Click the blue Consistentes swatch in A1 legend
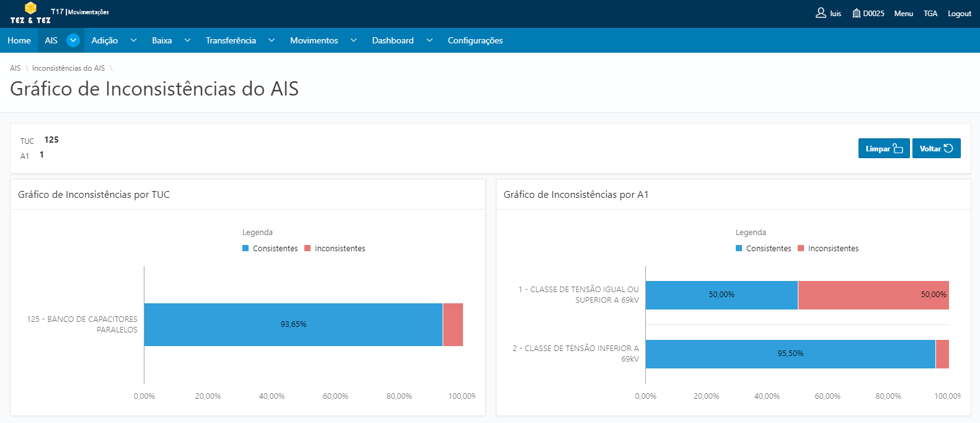The image size is (980, 423). coord(739,249)
